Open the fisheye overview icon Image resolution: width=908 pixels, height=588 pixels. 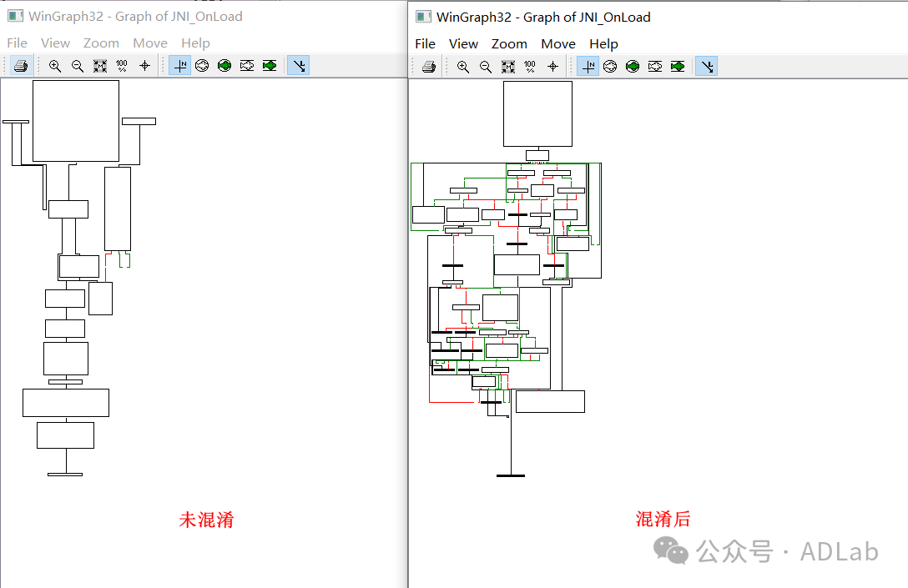(610, 66)
